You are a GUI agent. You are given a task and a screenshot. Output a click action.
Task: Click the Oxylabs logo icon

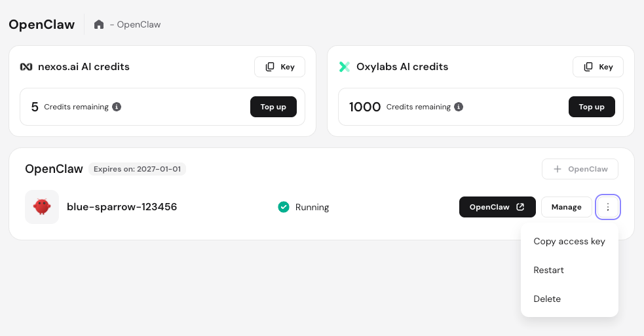click(x=345, y=67)
